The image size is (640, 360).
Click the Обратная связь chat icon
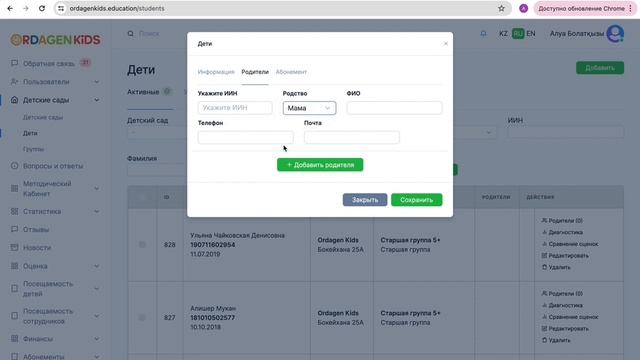[14, 63]
